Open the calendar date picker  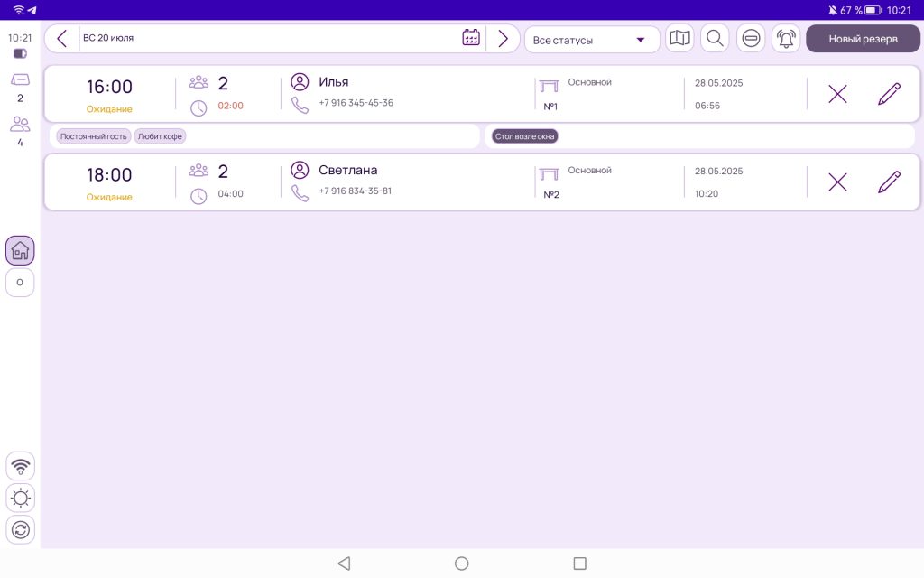click(x=470, y=38)
